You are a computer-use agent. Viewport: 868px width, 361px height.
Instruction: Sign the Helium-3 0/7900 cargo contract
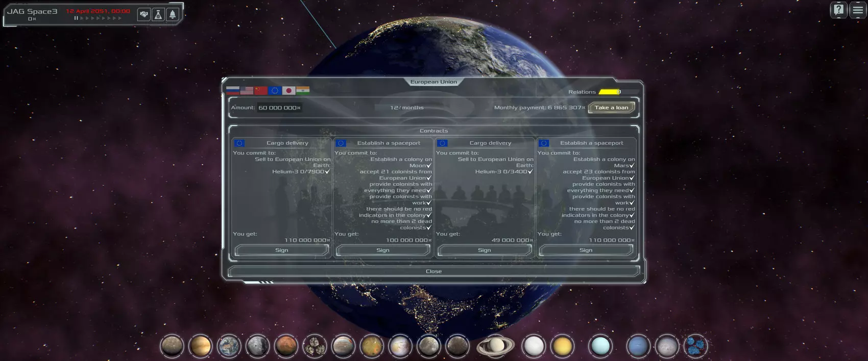[x=282, y=250]
